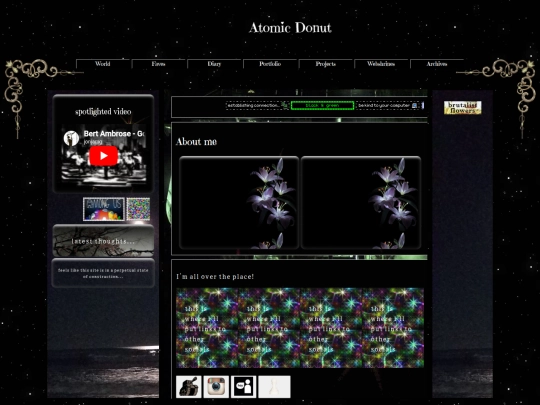Open the video camera social icon

click(x=189, y=387)
